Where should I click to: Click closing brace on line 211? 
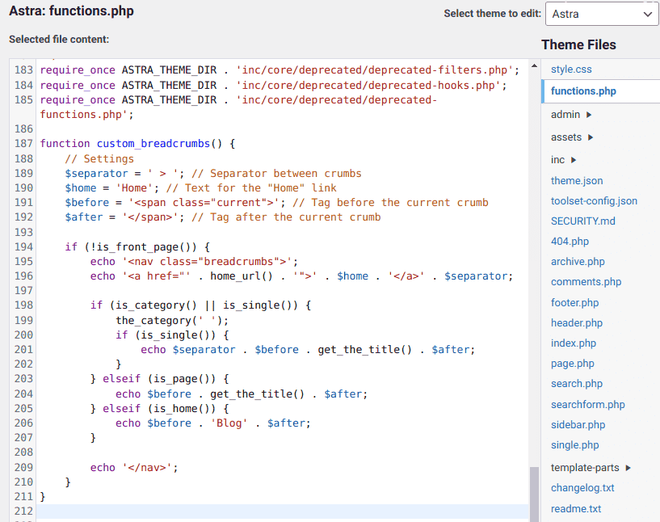click(43, 497)
